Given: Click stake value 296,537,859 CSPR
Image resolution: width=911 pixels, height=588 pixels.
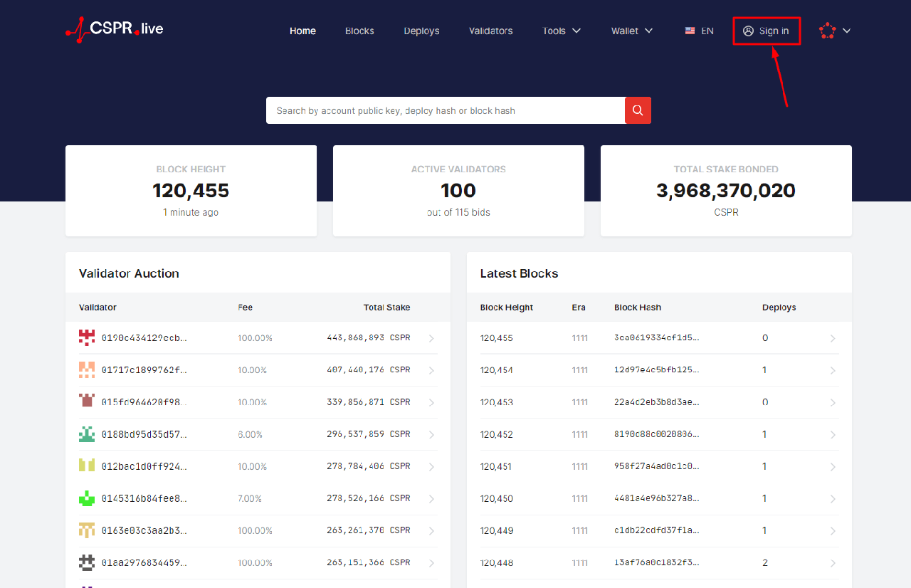Looking at the screenshot, I should click(369, 434).
